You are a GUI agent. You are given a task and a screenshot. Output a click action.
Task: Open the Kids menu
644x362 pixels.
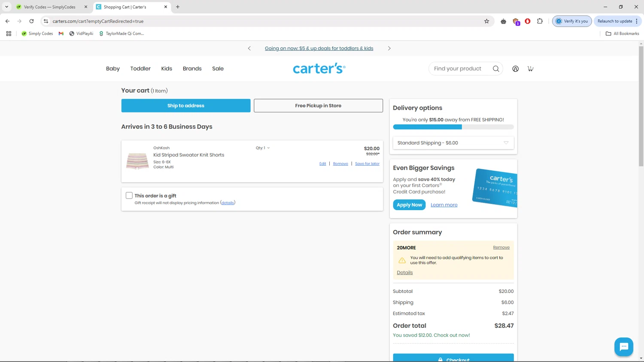pyautogui.click(x=167, y=69)
